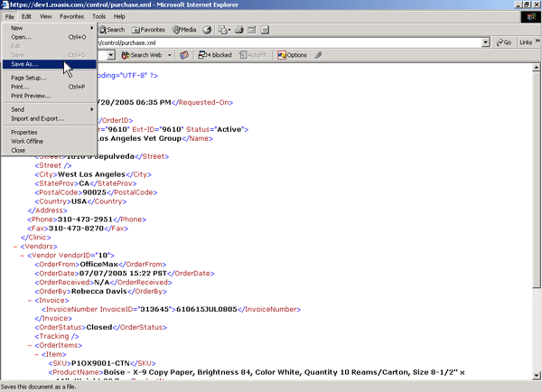Click the Rebecca Davis OrderBy value

click(99, 292)
